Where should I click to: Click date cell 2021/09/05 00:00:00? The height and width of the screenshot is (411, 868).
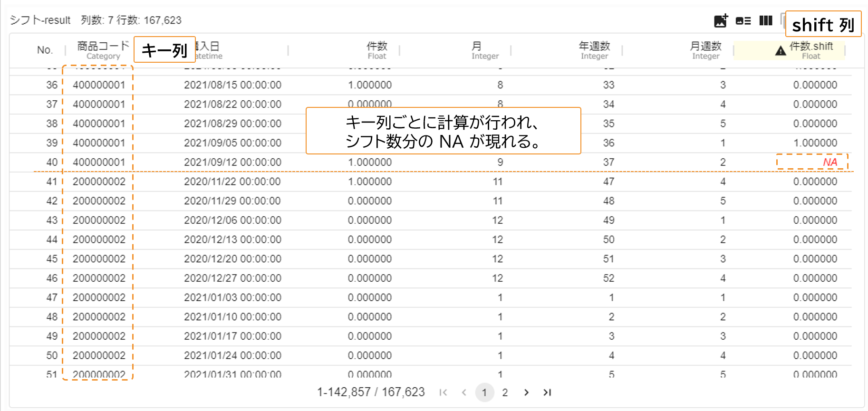pos(232,143)
